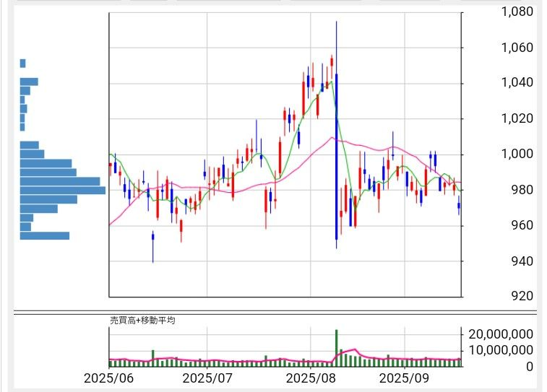
Task: Click the last blue candlestick at chart's right edge
Action: click(x=459, y=206)
